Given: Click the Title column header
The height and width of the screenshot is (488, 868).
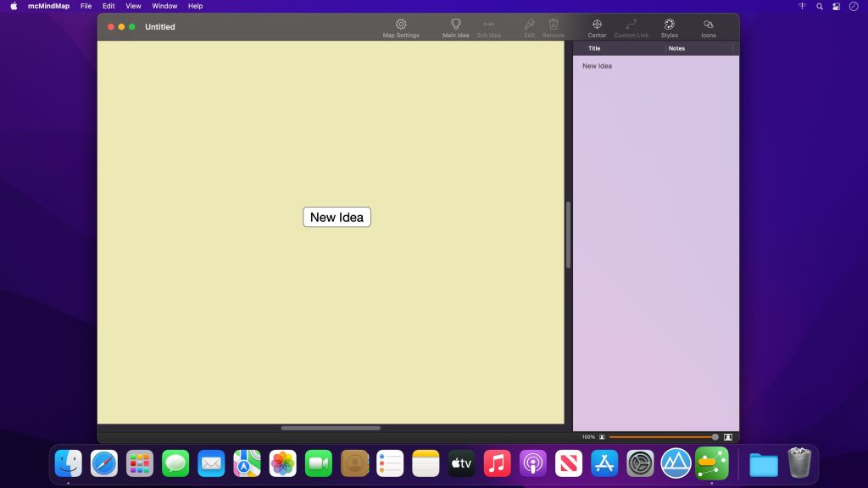Looking at the screenshot, I should 593,48.
